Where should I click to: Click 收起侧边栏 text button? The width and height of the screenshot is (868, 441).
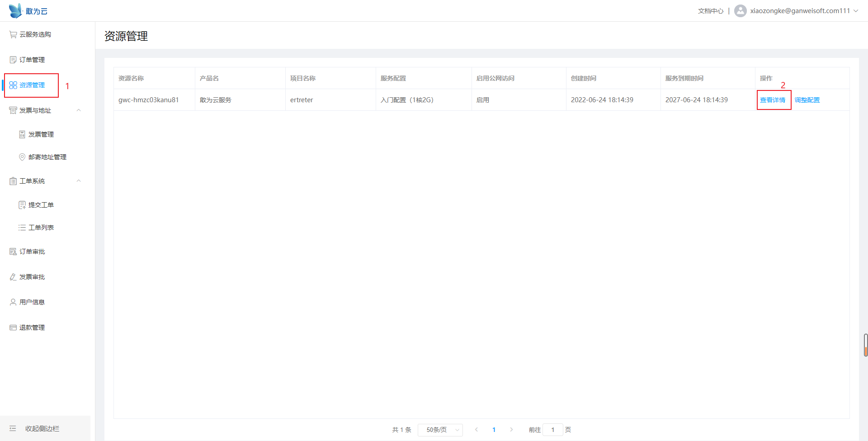[x=42, y=428]
